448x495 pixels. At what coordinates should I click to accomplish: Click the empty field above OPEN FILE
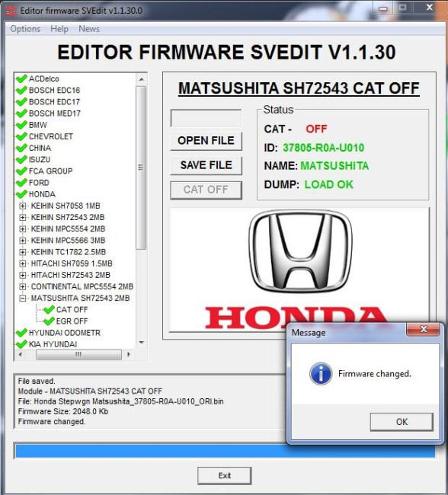(x=206, y=118)
